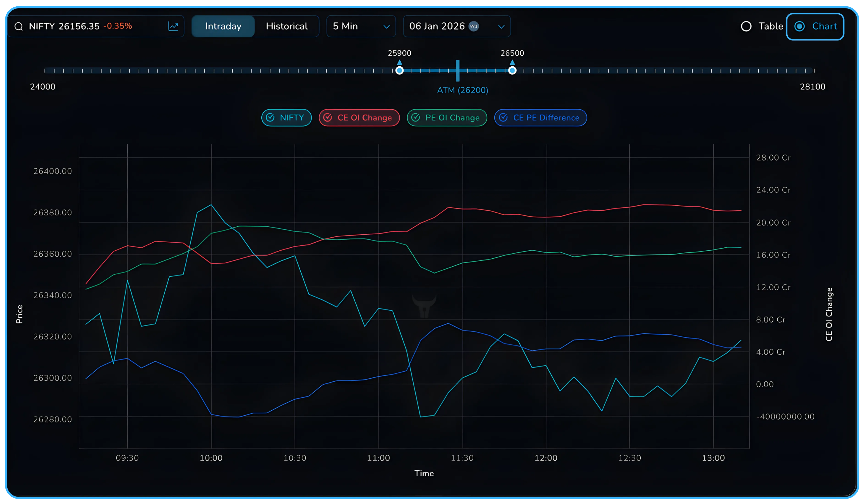Click the trend line chart icon beside NIFTY price
Image resolution: width=867 pixels, height=504 pixels.
(173, 26)
